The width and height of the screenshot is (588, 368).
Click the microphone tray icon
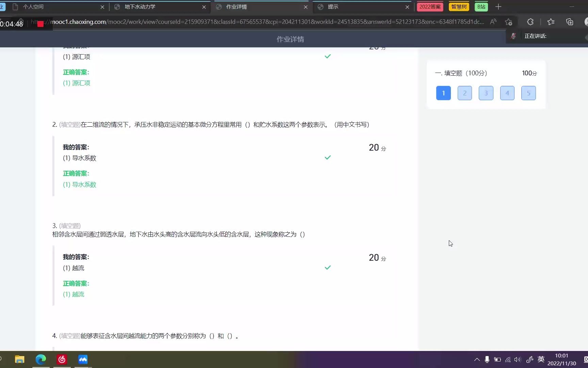coord(487,359)
